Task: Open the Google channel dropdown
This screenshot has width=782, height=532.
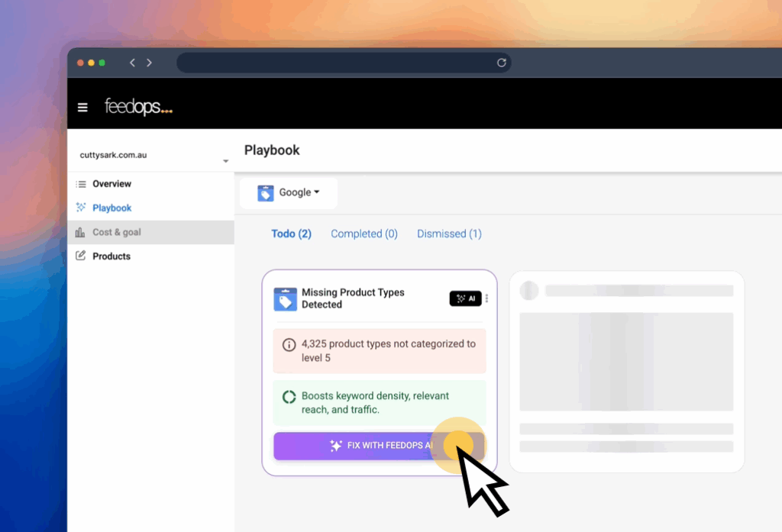Action: tap(289, 193)
